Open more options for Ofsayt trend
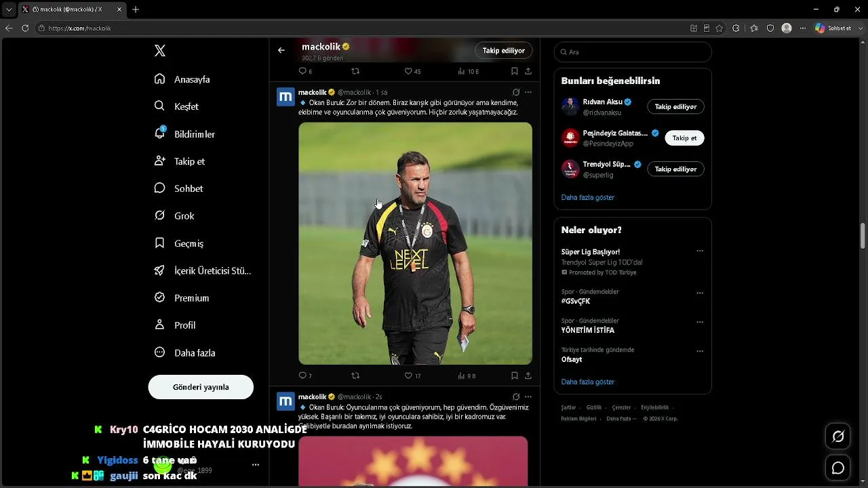Viewport: 868px width, 488px height. pyautogui.click(x=700, y=351)
